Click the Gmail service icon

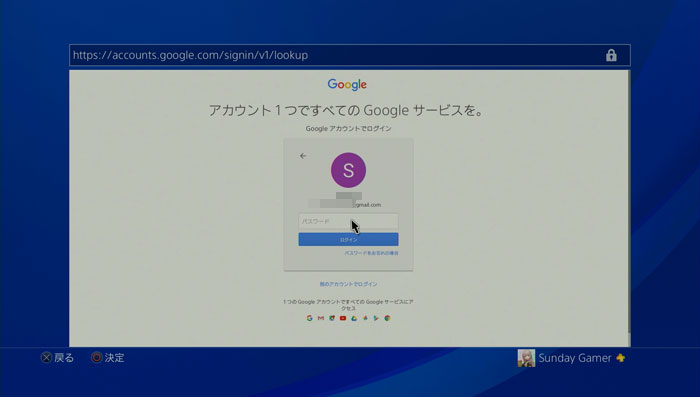click(x=321, y=318)
